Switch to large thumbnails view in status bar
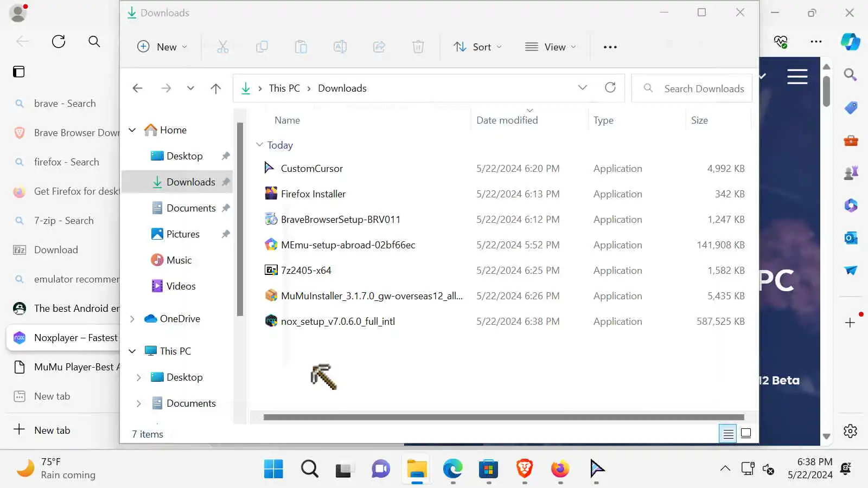The image size is (868, 488). (746, 434)
